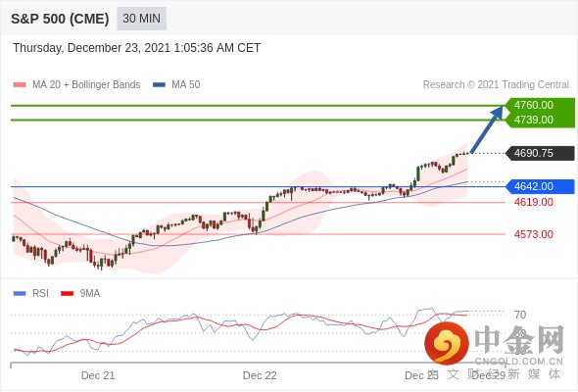Click the blue RSI legend swatch
Image resolution: width=578 pixels, height=392 pixels.
point(20,294)
